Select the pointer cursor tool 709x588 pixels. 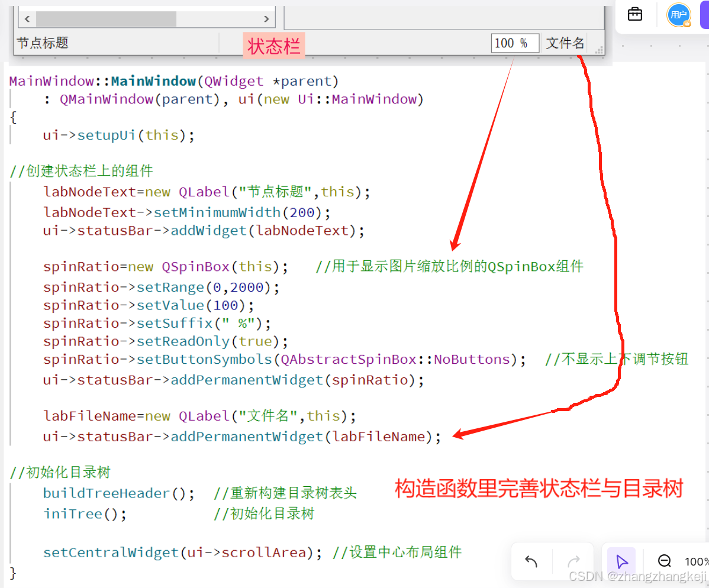point(622,561)
